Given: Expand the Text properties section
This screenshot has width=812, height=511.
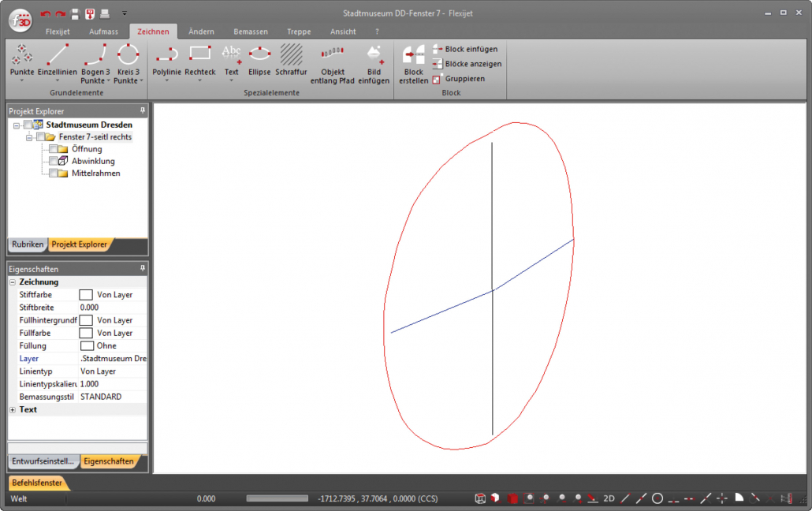Looking at the screenshot, I should click(x=13, y=410).
